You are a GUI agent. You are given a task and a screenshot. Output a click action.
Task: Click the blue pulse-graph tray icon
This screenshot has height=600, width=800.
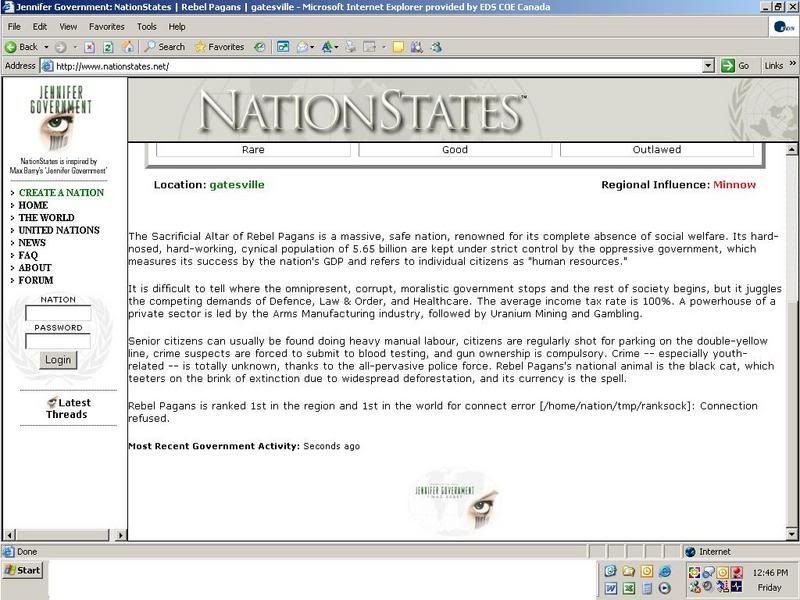737,586
